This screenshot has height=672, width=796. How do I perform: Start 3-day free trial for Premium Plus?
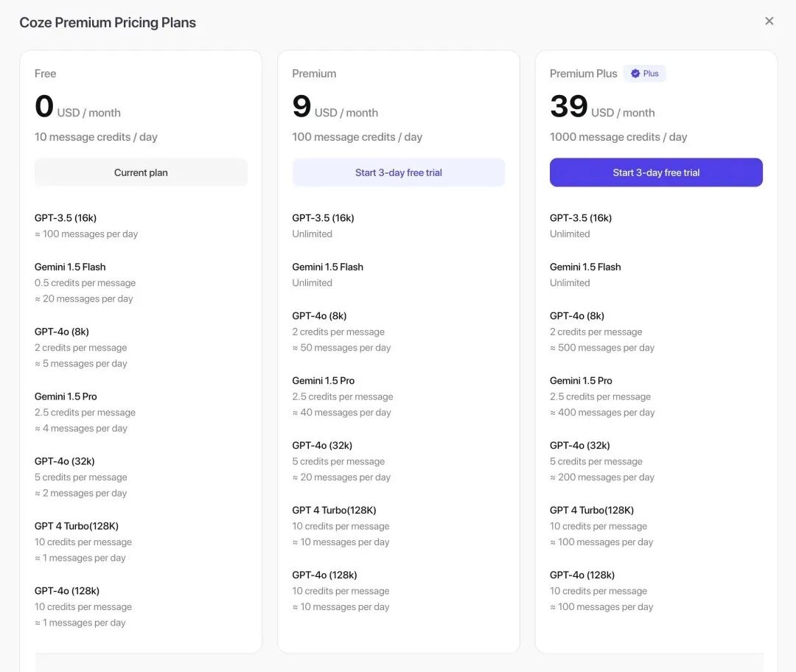[656, 172]
